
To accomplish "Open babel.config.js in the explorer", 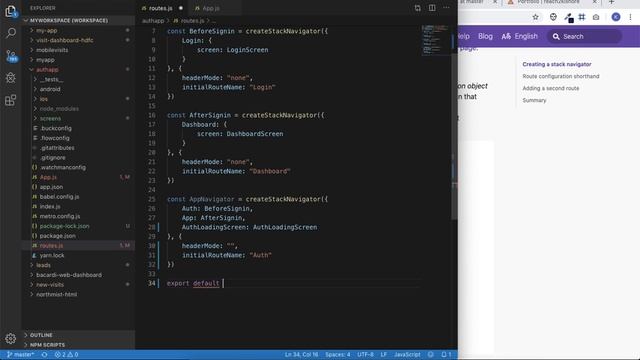I will 59,197.
